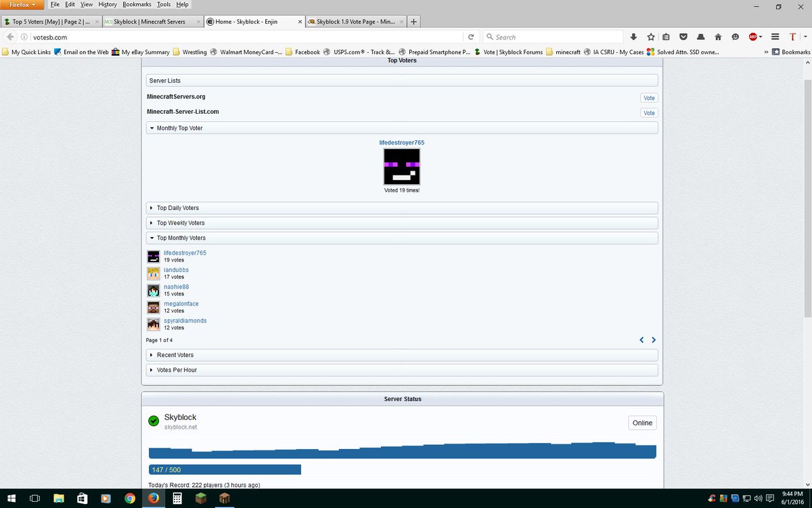
Task: Expand the Recent Voters section
Action: pyautogui.click(x=402, y=355)
